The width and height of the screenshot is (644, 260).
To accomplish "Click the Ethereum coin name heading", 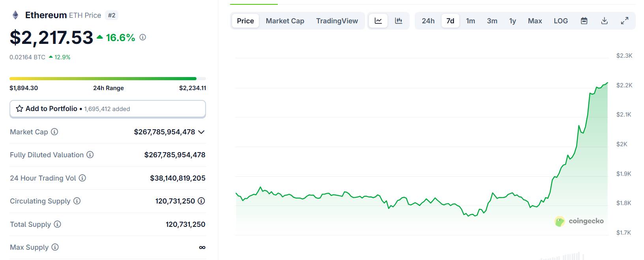I will (x=46, y=15).
